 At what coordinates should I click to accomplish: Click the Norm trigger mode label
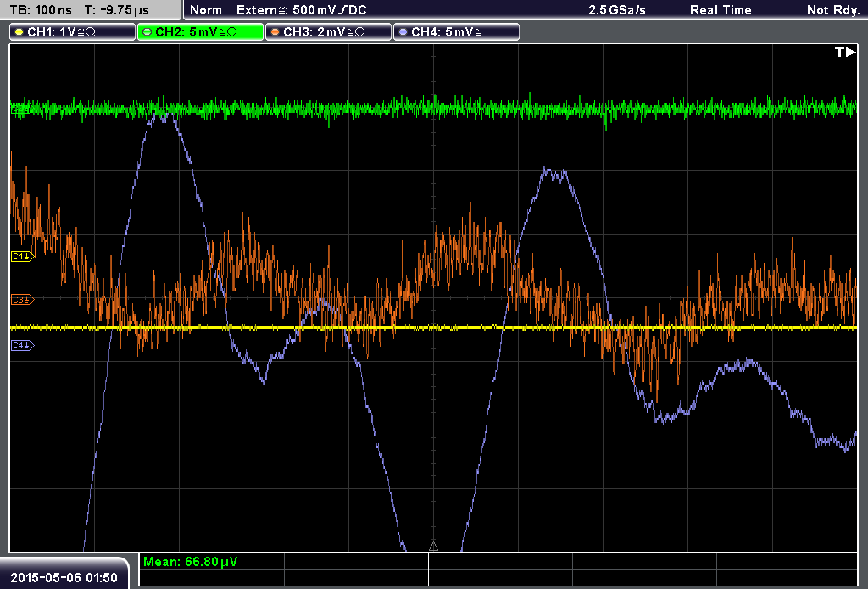[205, 10]
